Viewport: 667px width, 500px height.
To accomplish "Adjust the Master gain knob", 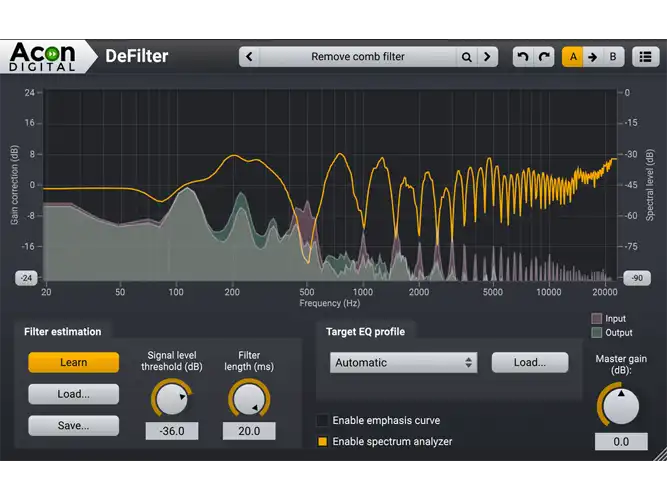I will point(621,406).
